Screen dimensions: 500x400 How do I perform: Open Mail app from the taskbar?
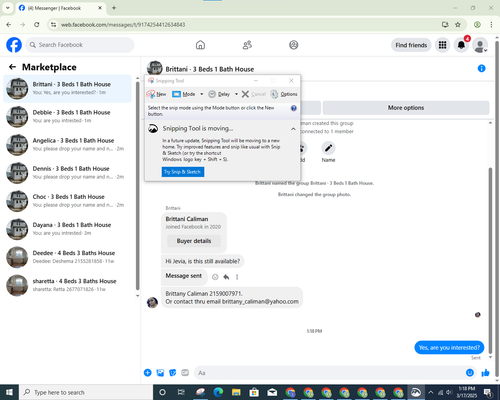[272, 392]
